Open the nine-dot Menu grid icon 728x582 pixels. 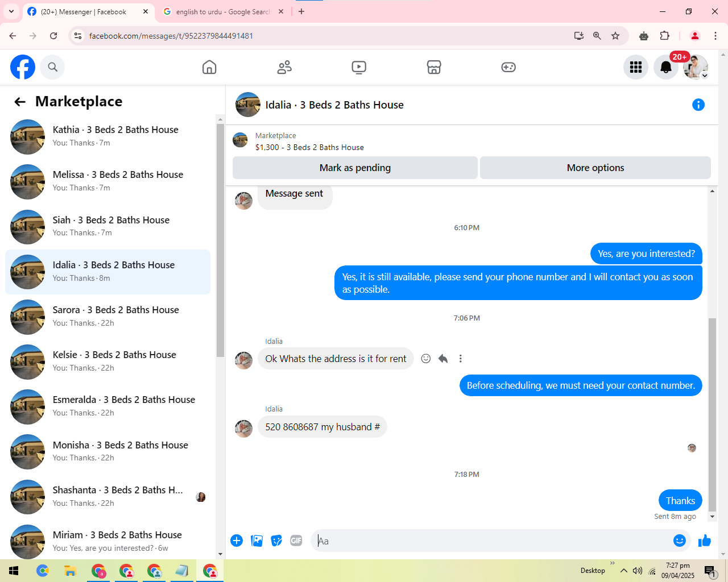[636, 67]
